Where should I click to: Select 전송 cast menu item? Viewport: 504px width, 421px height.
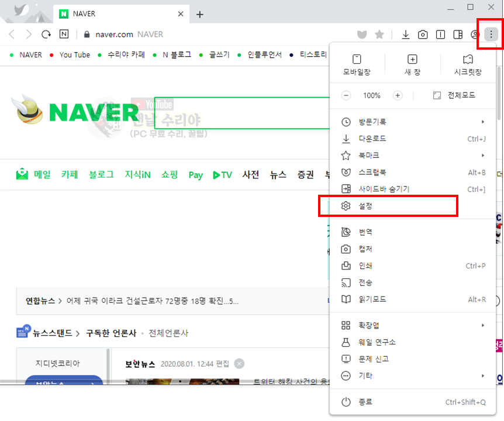pos(413,283)
